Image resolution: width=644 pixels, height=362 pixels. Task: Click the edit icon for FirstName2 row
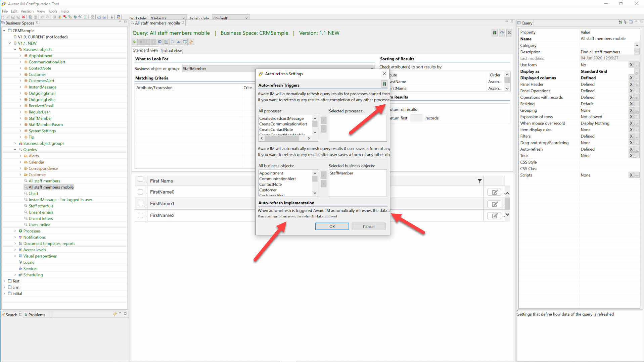(494, 216)
